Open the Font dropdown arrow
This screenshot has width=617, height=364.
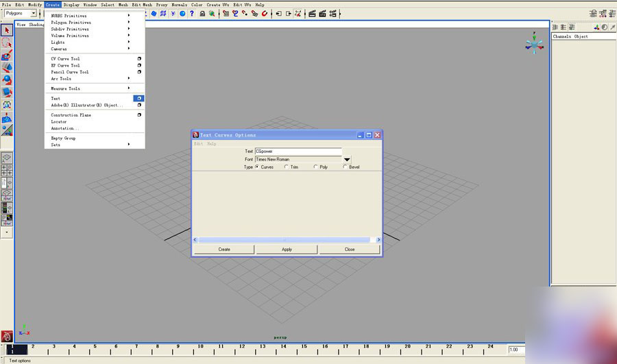point(347,159)
